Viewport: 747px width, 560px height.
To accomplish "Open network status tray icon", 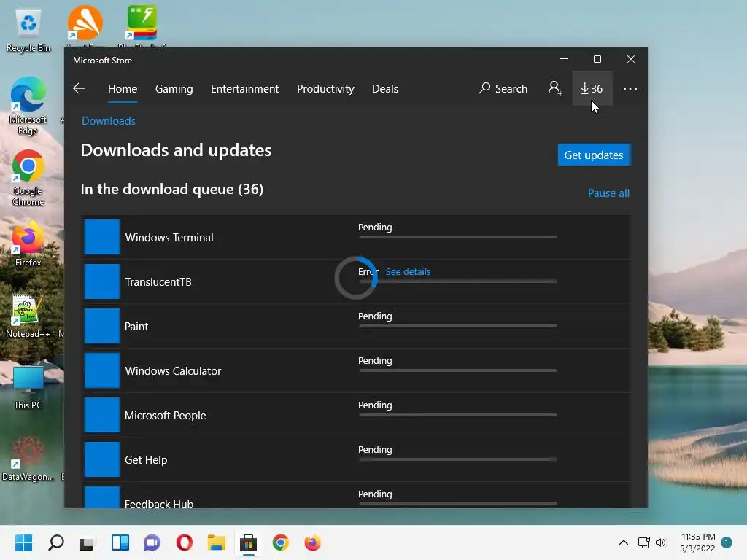I will (643, 542).
